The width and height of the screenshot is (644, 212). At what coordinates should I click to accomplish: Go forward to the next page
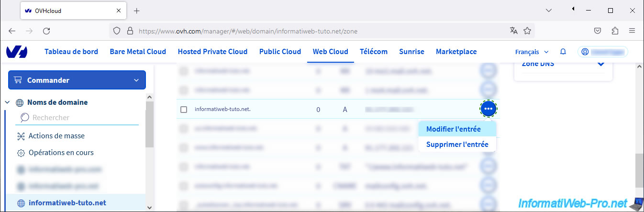point(29,31)
